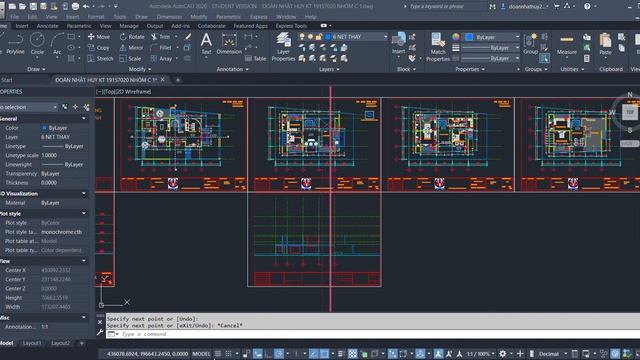Open Layer Properties manager
The image size is (640, 360).
283,47
